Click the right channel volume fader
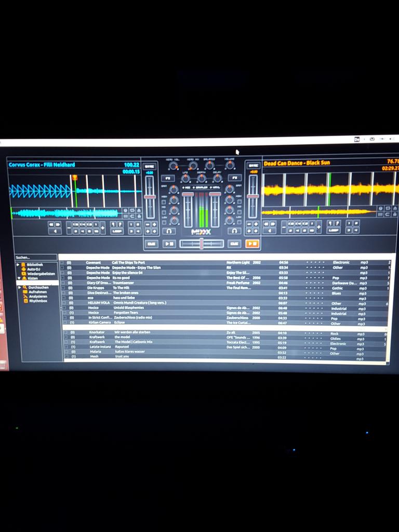Viewport: 399px width, 532px height. [215, 210]
